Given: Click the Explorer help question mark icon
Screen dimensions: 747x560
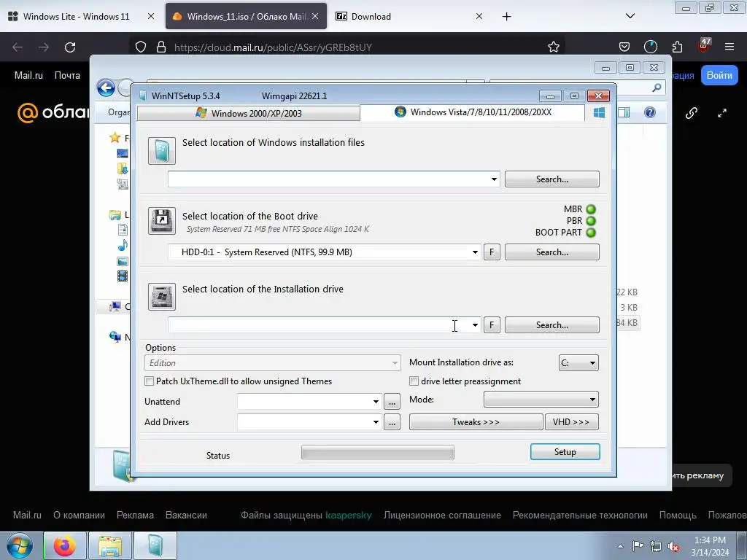Looking at the screenshot, I should click(649, 112).
